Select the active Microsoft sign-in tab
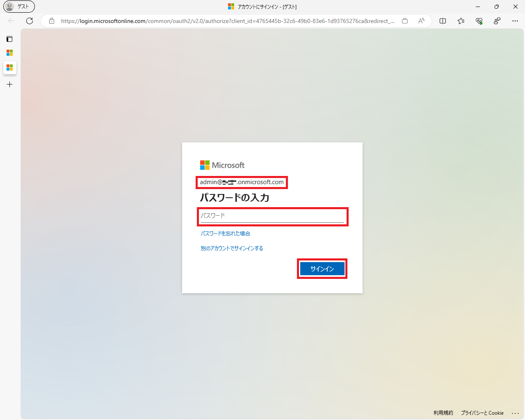The width and height of the screenshot is (525, 420). [x=9, y=68]
